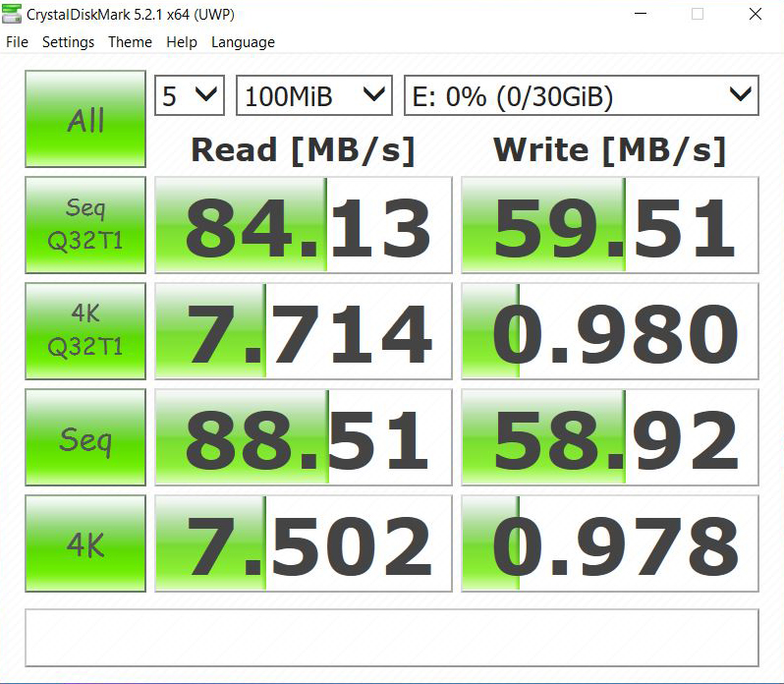The height and width of the screenshot is (684, 784).
Task: Run all benchmarks with the All button
Action: [x=85, y=119]
